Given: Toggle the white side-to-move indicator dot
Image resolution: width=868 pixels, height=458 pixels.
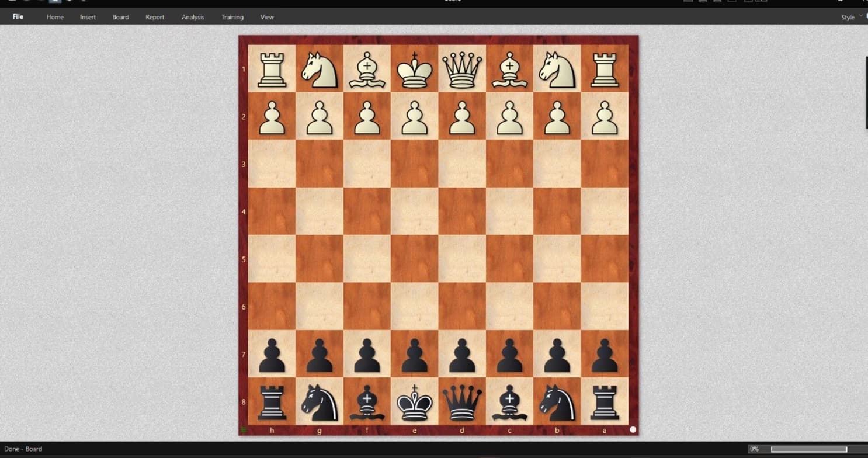Looking at the screenshot, I should point(633,429).
